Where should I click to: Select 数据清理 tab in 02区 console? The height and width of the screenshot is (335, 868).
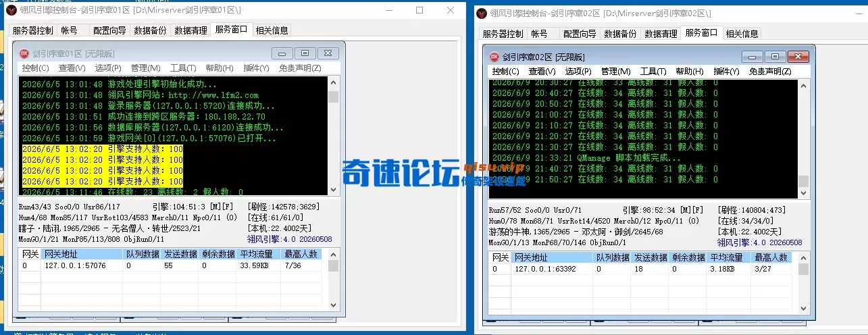tap(661, 34)
